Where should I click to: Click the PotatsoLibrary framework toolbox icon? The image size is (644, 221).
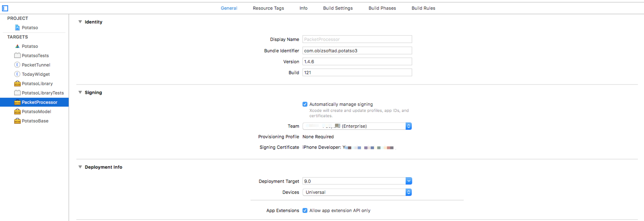17,83
